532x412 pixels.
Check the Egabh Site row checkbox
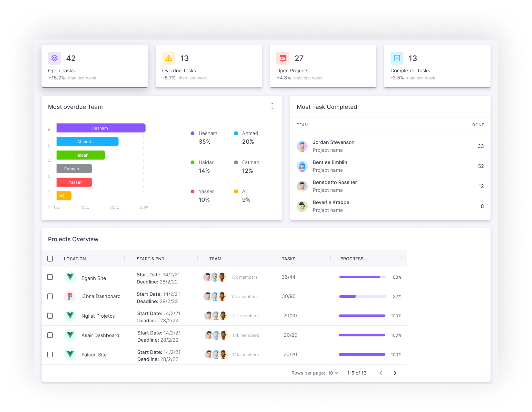[x=50, y=277]
